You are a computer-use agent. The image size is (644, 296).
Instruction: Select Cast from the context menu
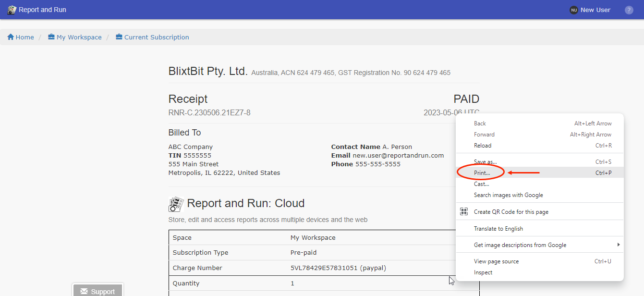[x=481, y=184]
